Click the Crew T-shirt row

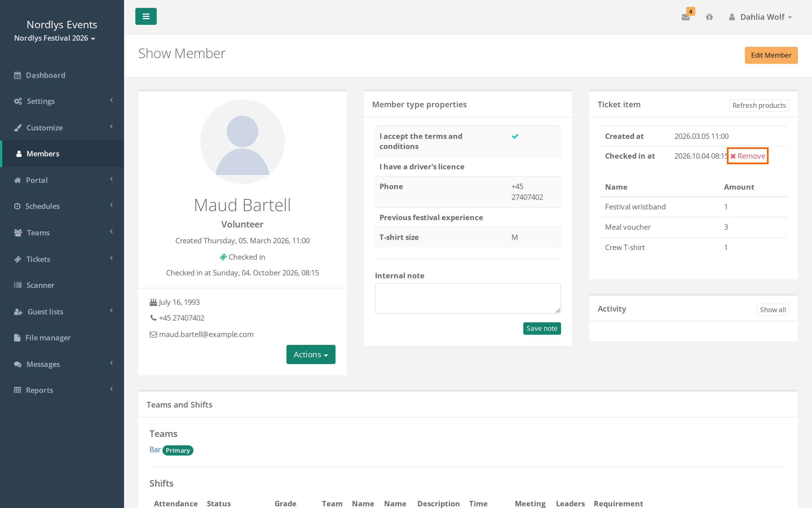[x=693, y=248]
